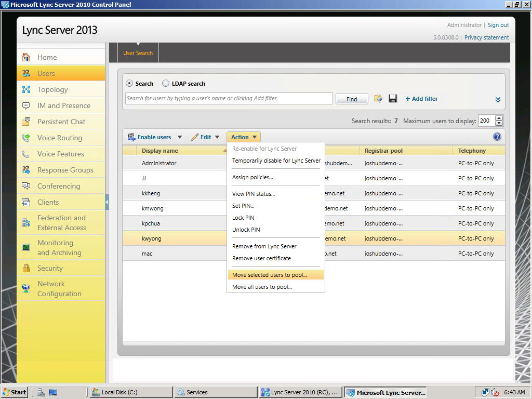Click the taskbar server manager icon
Viewport: 532px width, 399px height.
tap(42, 392)
